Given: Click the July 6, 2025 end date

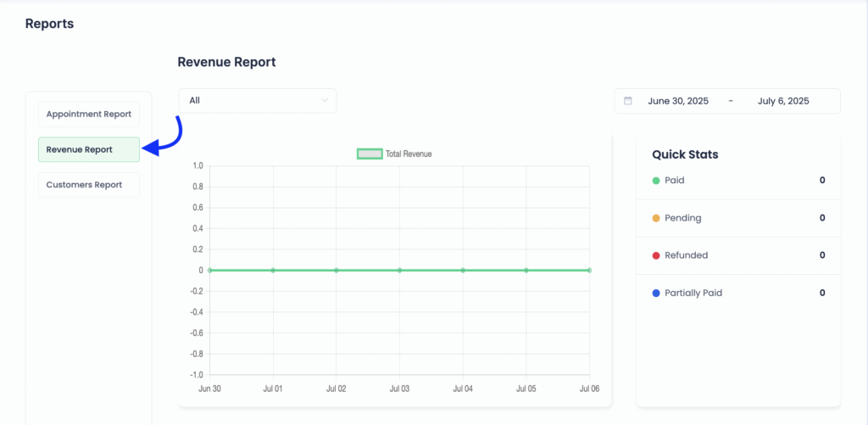Looking at the screenshot, I should 783,101.
